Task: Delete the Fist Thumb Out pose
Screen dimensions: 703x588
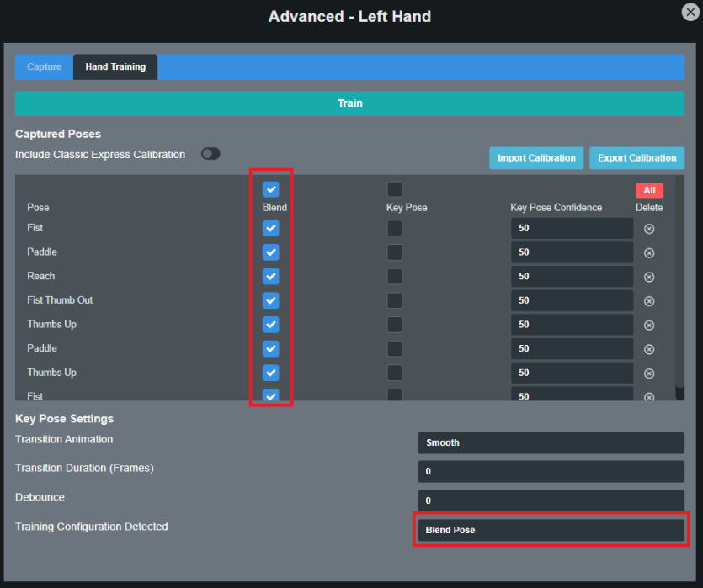Action: click(x=649, y=301)
